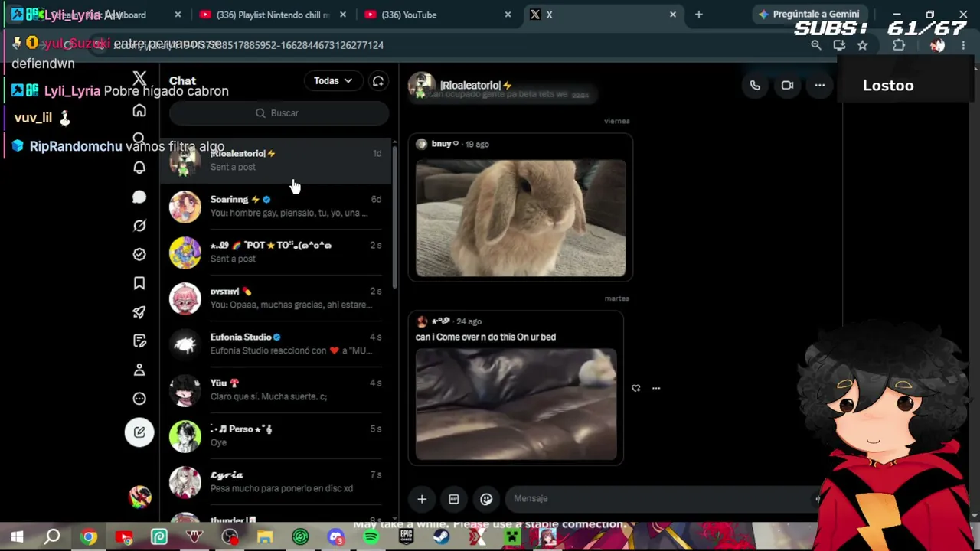Open Chrome extensions puzzle icon
Image resolution: width=980 pixels, height=551 pixels.
[899, 45]
